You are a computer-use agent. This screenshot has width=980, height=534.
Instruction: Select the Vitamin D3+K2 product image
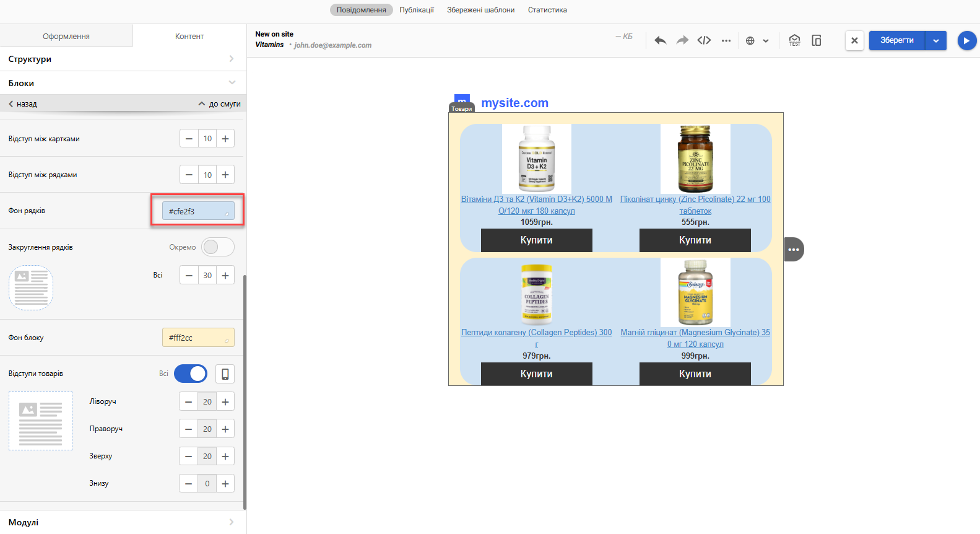[537, 159]
